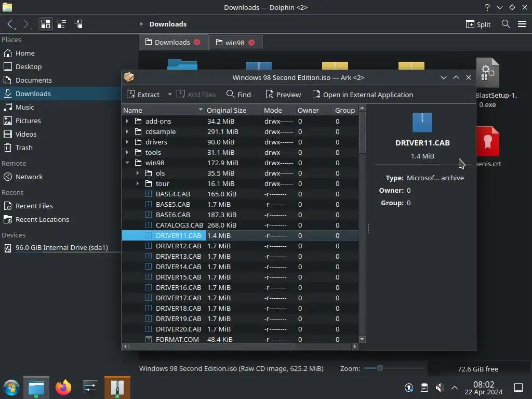Viewport: 532px width, 399px height.
Task: Switch Dolphin to compact view mode
Action: 61,24
